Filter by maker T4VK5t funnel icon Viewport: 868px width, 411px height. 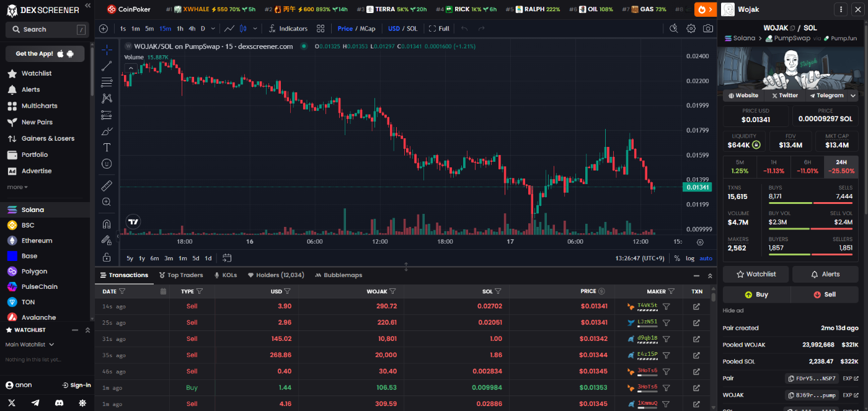point(666,306)
